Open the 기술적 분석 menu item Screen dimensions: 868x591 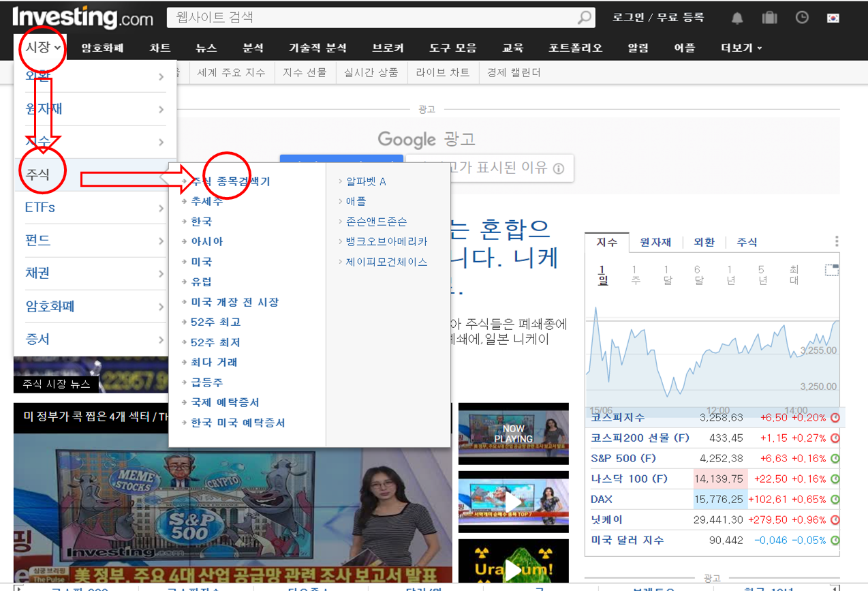point(317,48)
